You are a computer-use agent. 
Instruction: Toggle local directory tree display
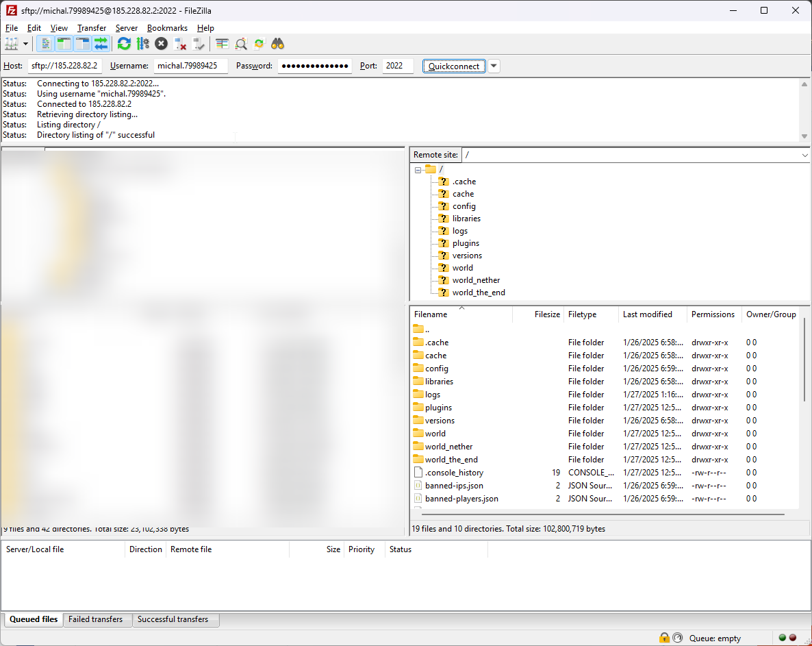[x=64, y=44]
